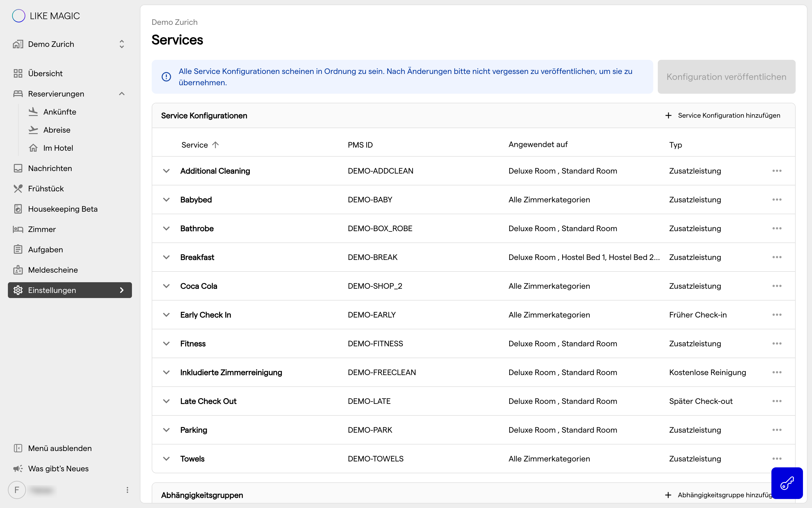This screenshot has height=508, width=812.
Task: Click the Früher Check-in type cell
Action: coord(698,315)
